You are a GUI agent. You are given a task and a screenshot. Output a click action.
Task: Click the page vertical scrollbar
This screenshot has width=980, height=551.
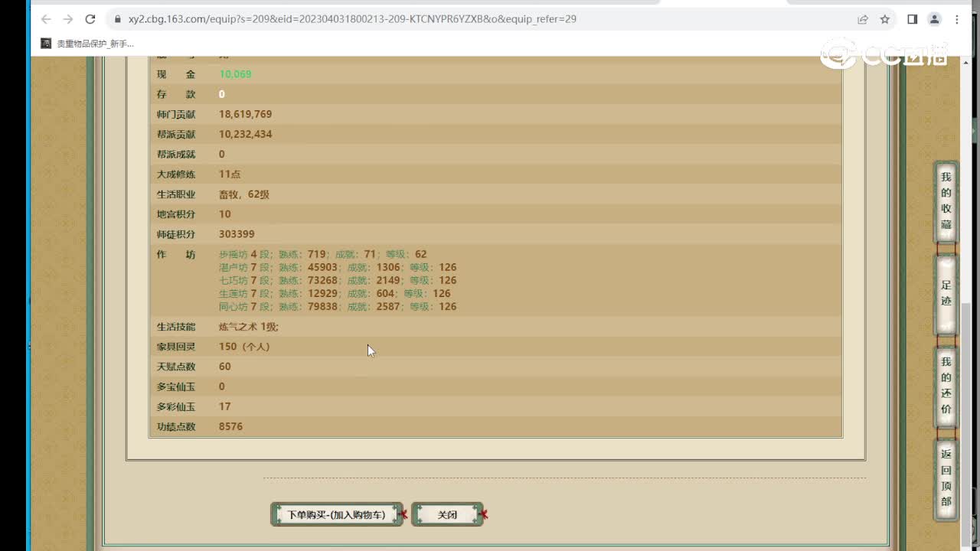point(965,383)
